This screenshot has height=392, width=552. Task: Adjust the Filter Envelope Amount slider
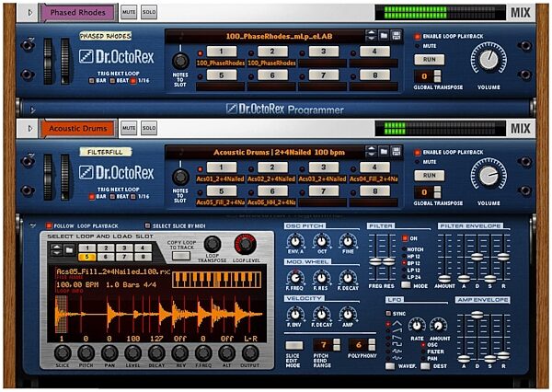pyautogui.click(x=444, y=279)
